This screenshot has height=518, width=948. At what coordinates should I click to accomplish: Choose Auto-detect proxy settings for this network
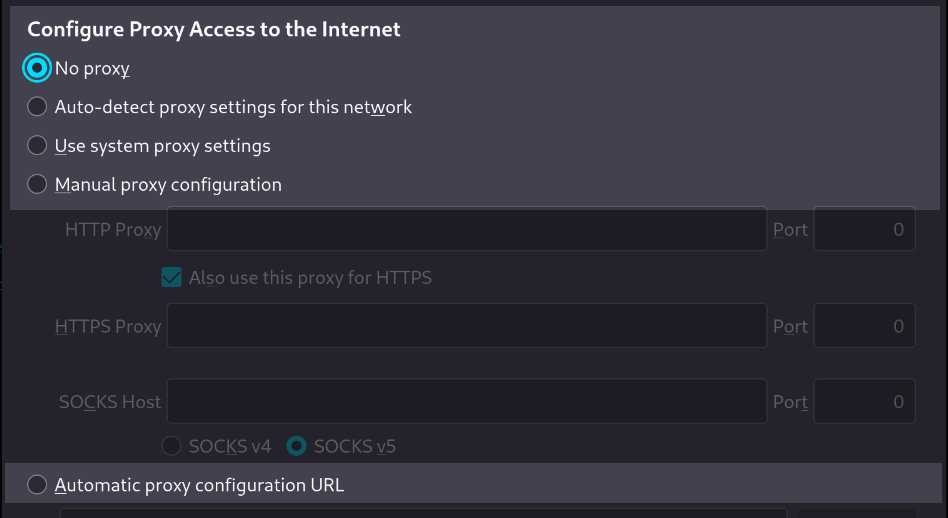[x=37, y=107]
